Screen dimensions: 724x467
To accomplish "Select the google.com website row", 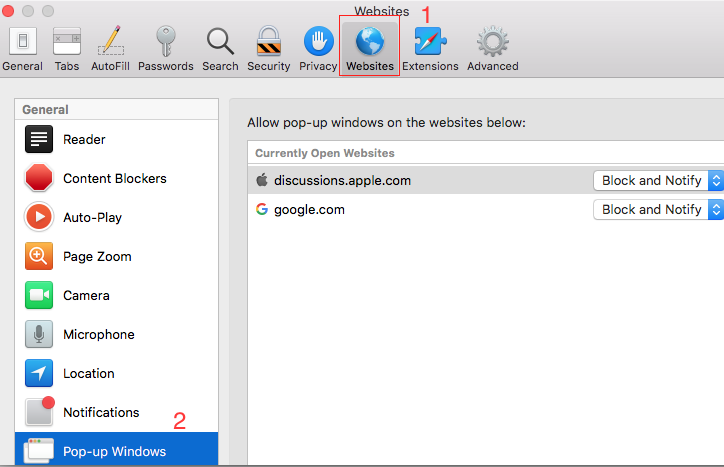I will (486, 209).
